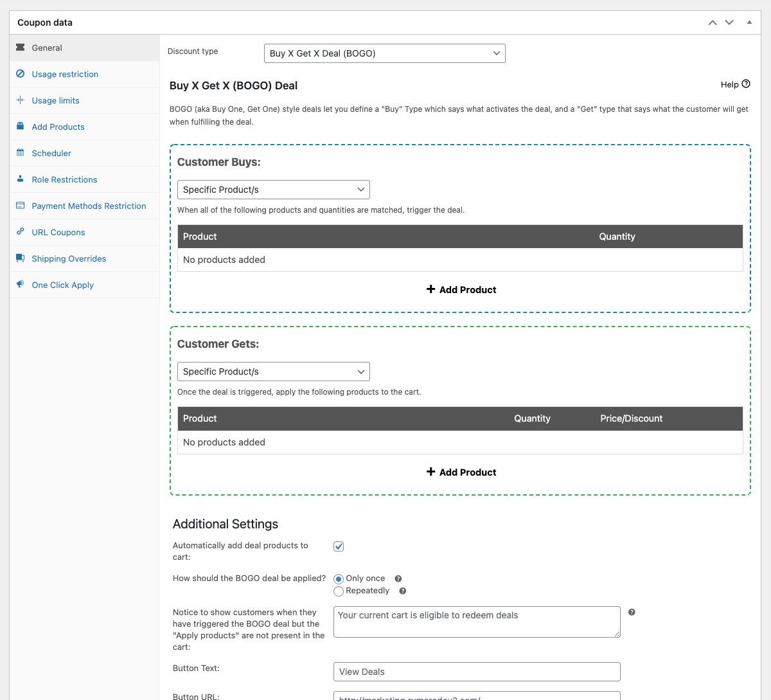Click the BOGO notice textarea
The height and width of the screenshot is (700, 771).
tap(477, 622)
